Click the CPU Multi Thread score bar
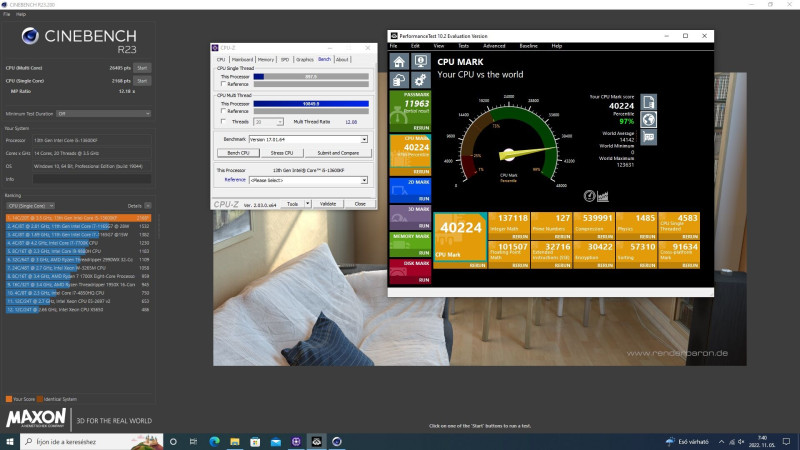800x450 pixels. point(311,104)
